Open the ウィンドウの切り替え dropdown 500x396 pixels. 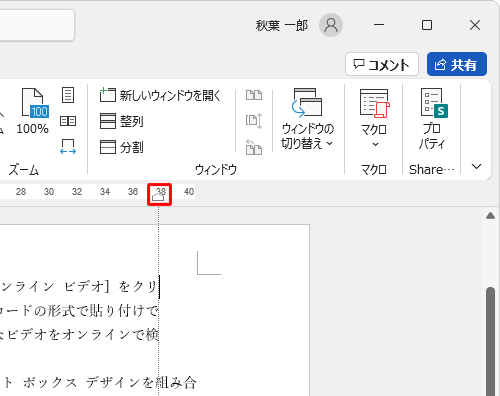pos(307,119)
